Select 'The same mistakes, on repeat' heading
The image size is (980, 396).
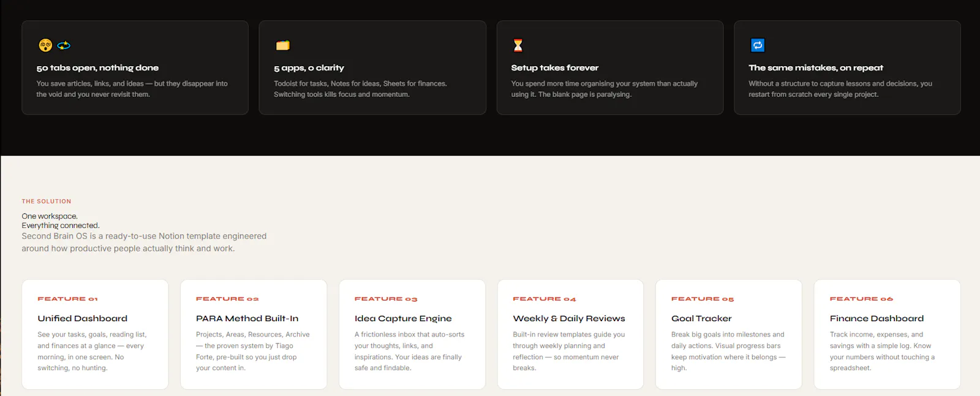click(816, 68)
